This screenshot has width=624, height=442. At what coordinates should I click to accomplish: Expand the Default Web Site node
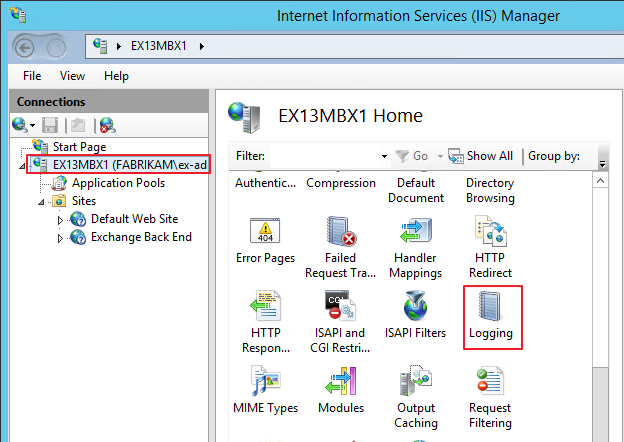tap(60, 220)
